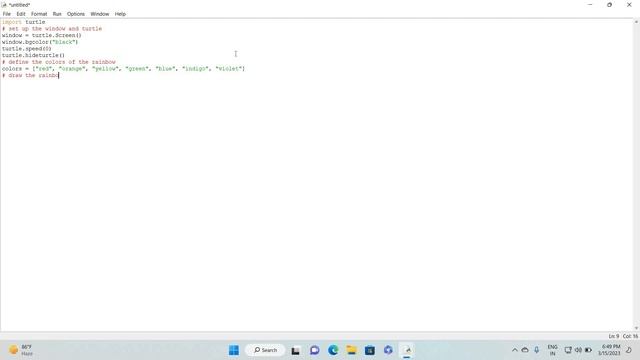Click the 'Ln: 9' status bar indicator

point(613,336)
